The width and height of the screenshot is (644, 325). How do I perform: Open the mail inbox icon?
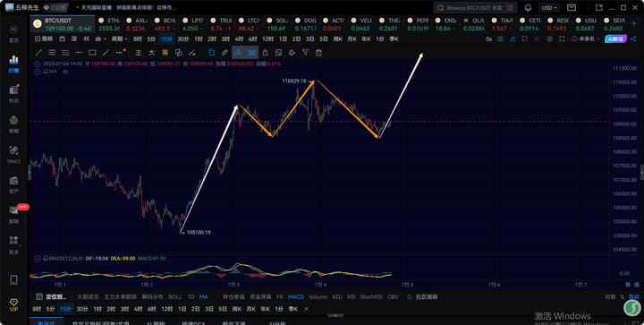[x=572, y=8]
